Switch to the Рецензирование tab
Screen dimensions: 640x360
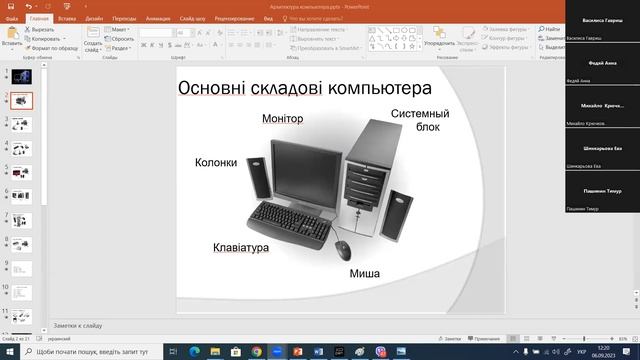234,19
